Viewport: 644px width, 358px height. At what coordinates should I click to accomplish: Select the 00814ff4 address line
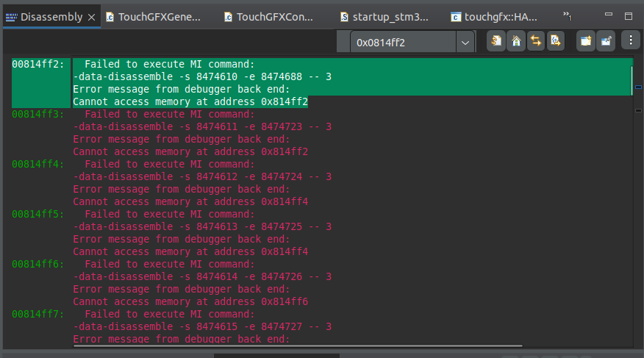(38, 164)
